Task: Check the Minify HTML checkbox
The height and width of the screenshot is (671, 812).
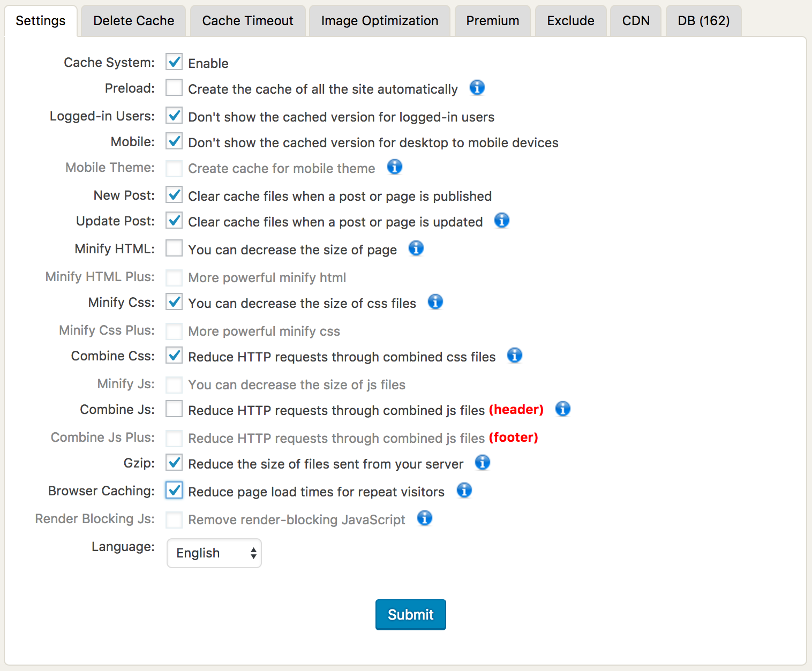Action: (174, 248)
